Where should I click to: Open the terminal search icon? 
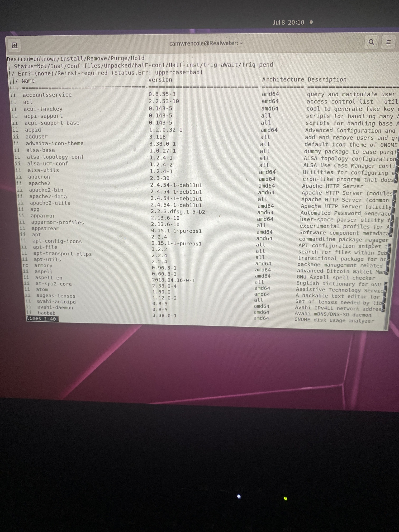coord(371,42)
